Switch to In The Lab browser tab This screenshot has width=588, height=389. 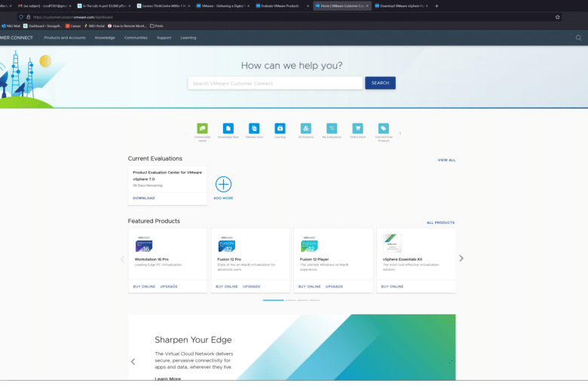tap(104, 6)
